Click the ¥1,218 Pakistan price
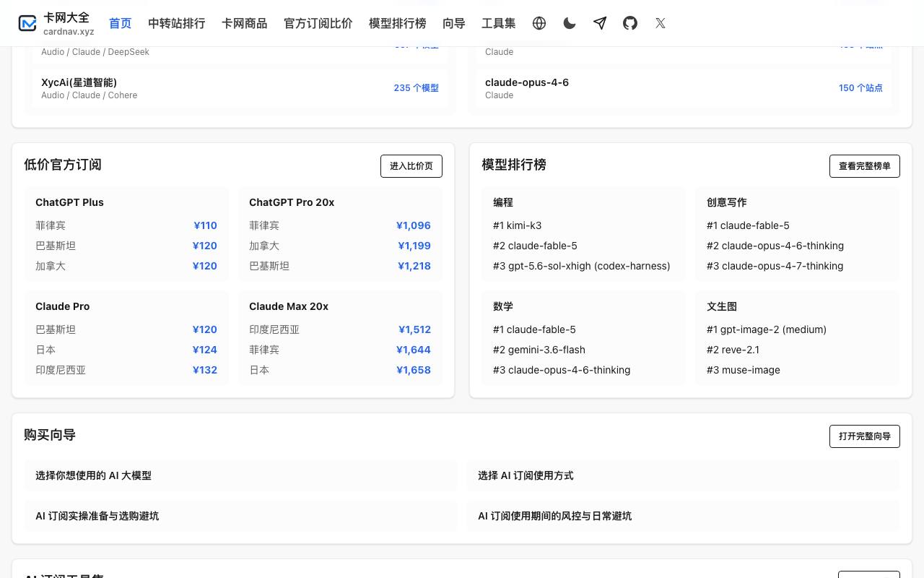The image size is (924, 578). 414,266
